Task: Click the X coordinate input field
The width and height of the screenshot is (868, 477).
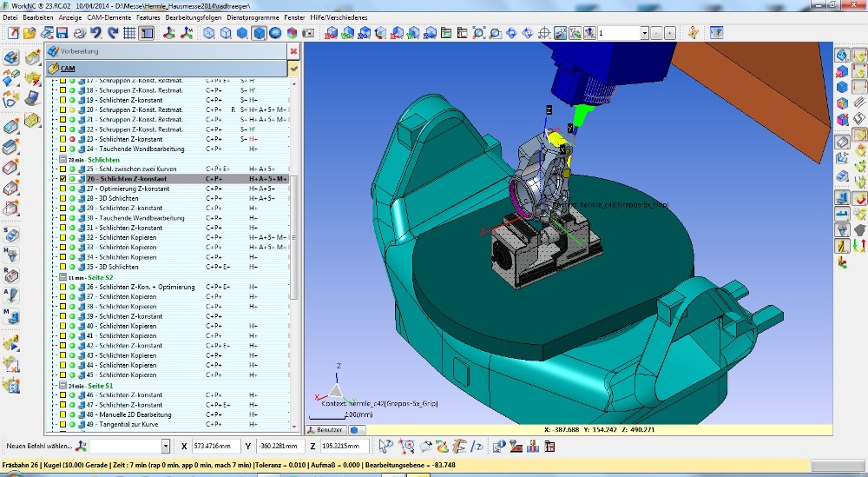Action: pyautogui.click(x=216, y=446)
